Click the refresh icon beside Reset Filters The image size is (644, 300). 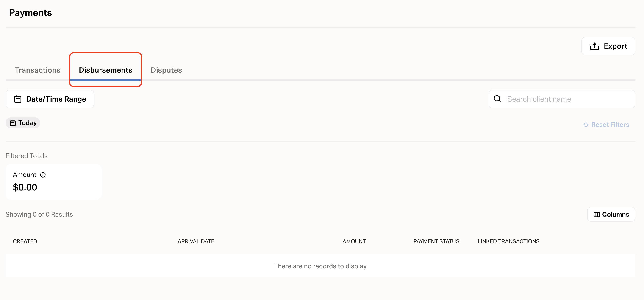click(586, 125)
